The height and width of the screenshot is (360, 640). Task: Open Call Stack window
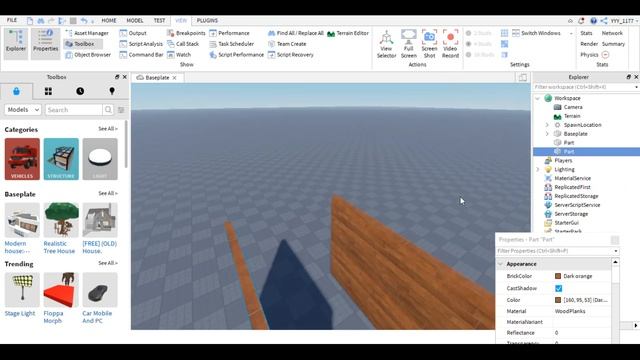point(183,44)
